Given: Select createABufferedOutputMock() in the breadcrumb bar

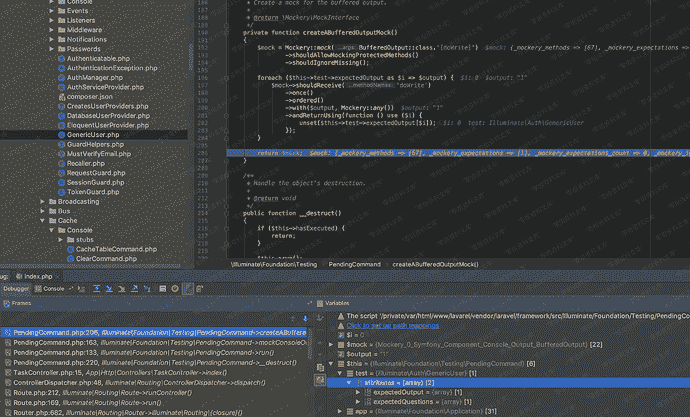Looking at the screenshot, I should (435, 264).
